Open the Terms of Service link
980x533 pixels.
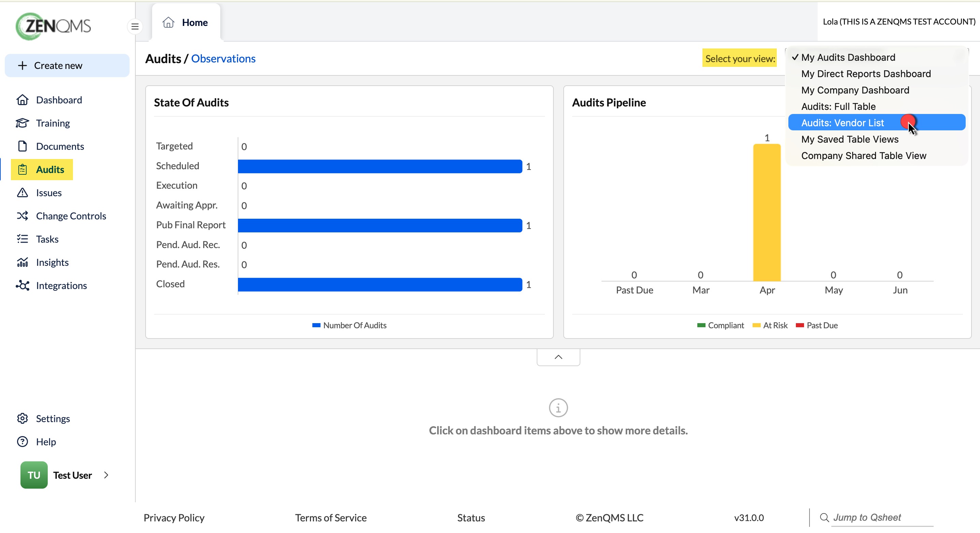(x=331, y=518)
